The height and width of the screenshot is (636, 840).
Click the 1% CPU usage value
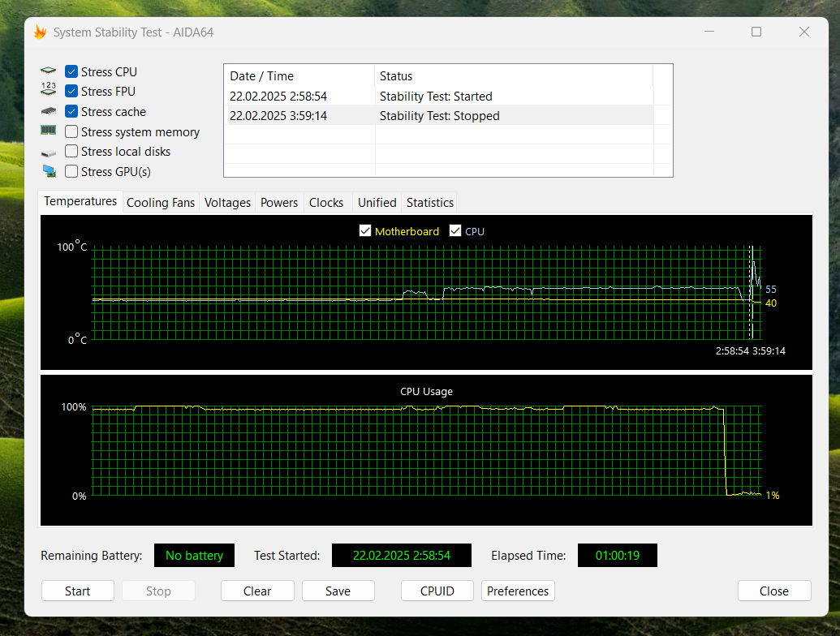pos(773,495)
